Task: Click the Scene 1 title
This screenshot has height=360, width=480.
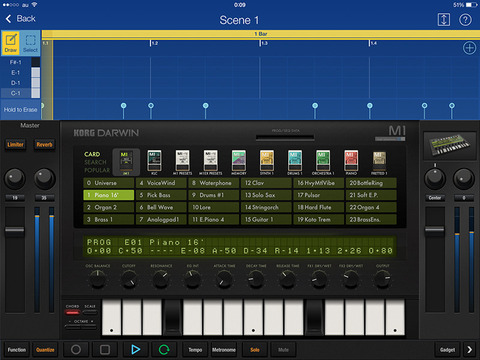Action: pos(239,20)
